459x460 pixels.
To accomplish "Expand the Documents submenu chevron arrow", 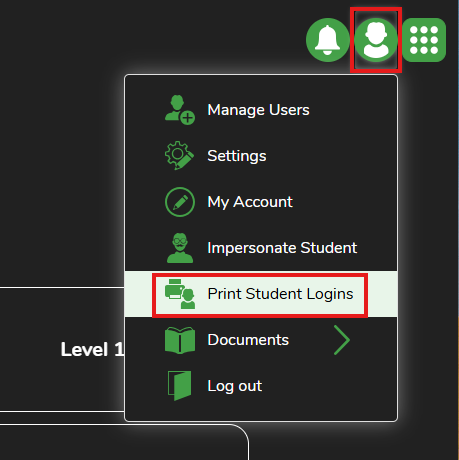I will coord(342,340).
